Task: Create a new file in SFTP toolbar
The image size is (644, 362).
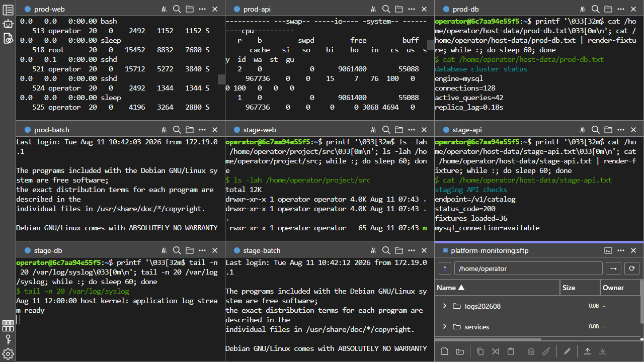Action: 444,351
